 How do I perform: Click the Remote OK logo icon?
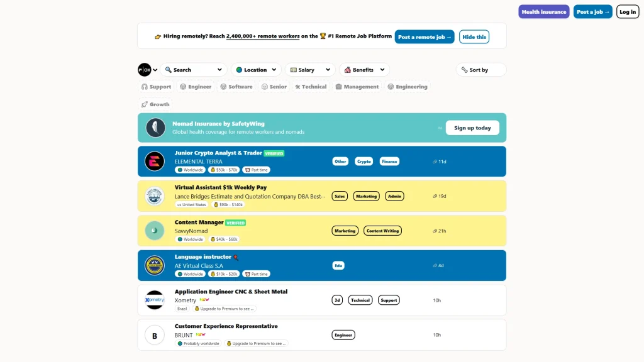click(145, 70)
